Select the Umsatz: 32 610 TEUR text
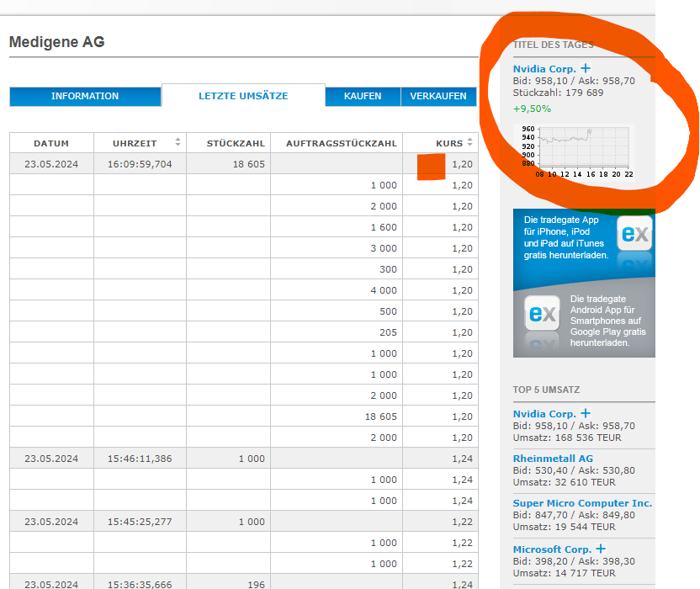Screen dimensions: 700x589 pos(565,482)
